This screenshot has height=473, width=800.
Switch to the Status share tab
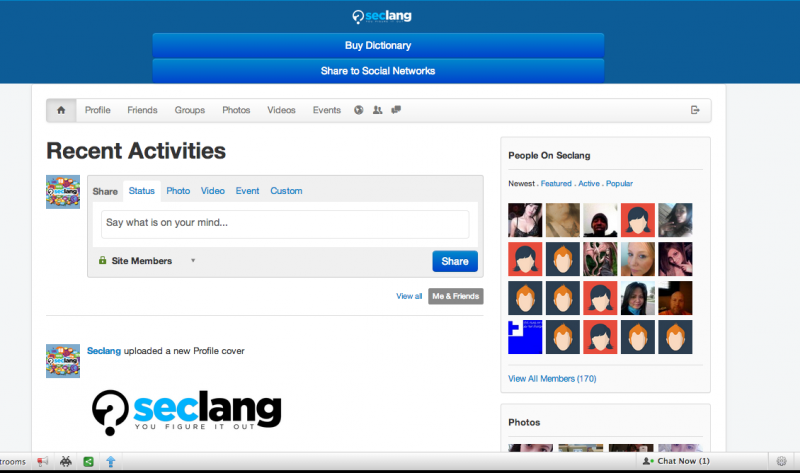[141, 191]
